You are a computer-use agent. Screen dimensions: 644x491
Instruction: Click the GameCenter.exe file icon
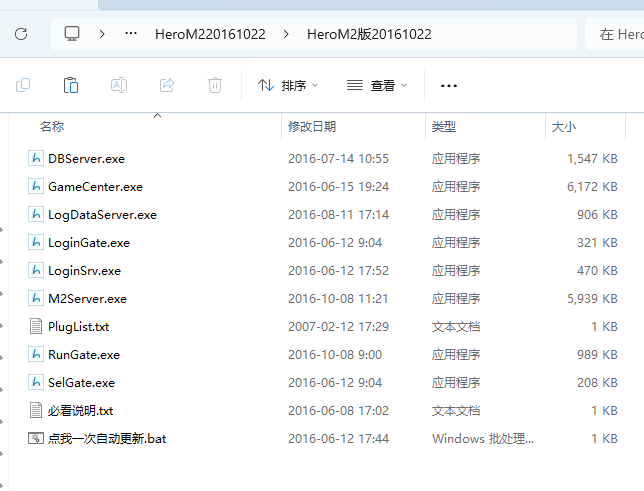tap(36, 186)
